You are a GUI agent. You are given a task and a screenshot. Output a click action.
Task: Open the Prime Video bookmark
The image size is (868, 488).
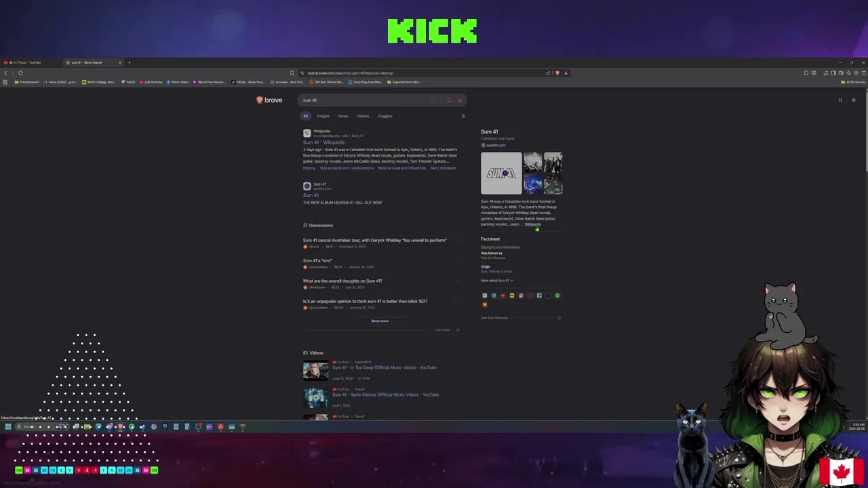[177, 82]
